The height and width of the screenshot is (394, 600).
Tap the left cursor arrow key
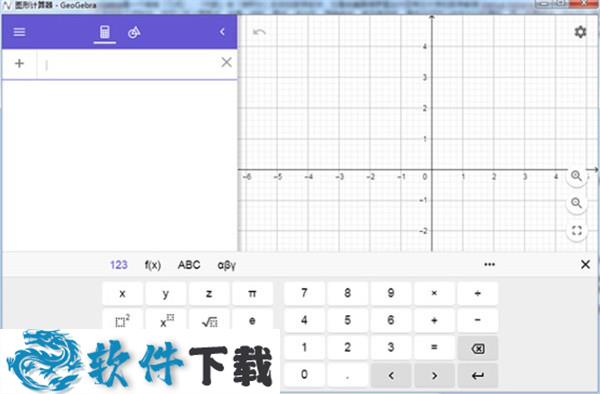[x=391, y=375]
